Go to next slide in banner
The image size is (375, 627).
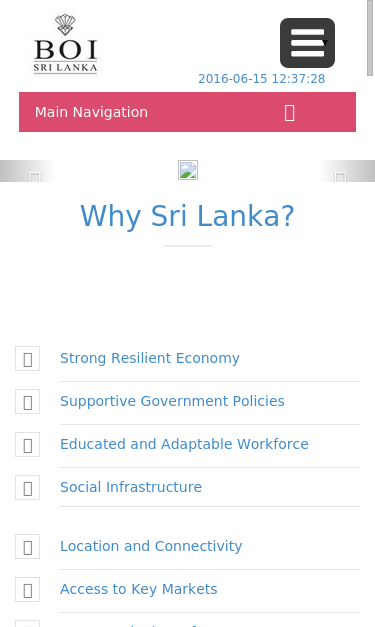tap(340, 177)
